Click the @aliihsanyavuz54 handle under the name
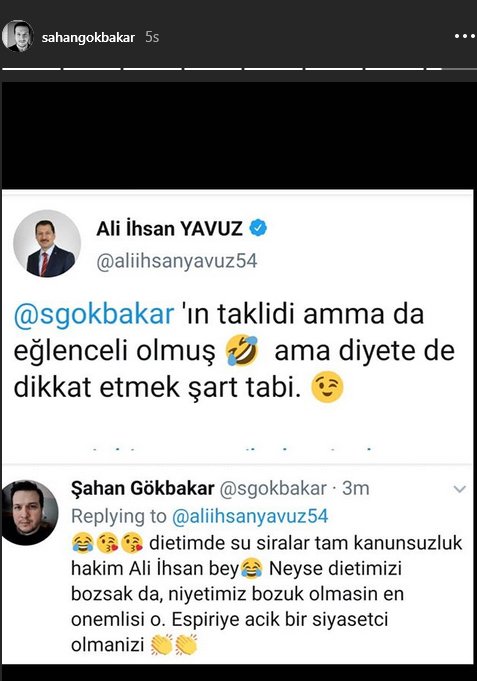The width and height of the screenshot is (477, 681). point(177,261)
